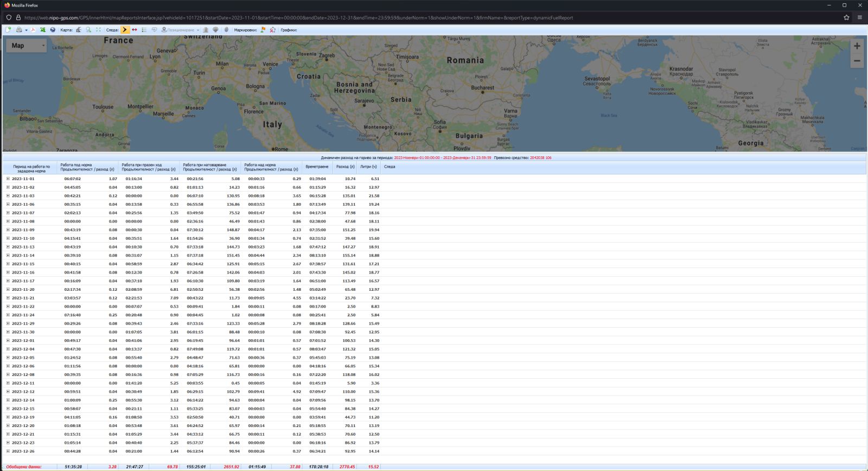Click the Работа над норма column header
This screenshot has height=471, width=868.
click(271, 167)
